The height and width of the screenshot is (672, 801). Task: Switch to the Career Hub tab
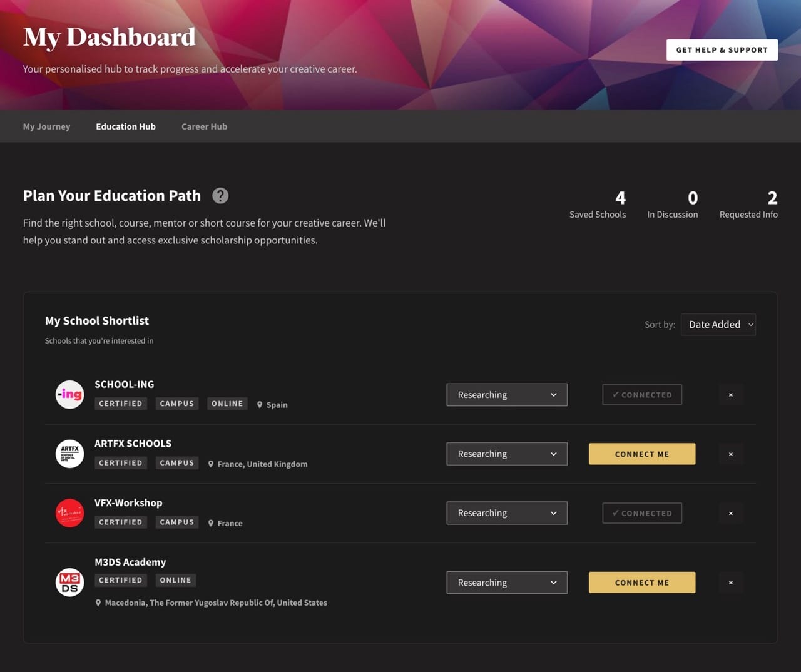[x=204, y=126]
